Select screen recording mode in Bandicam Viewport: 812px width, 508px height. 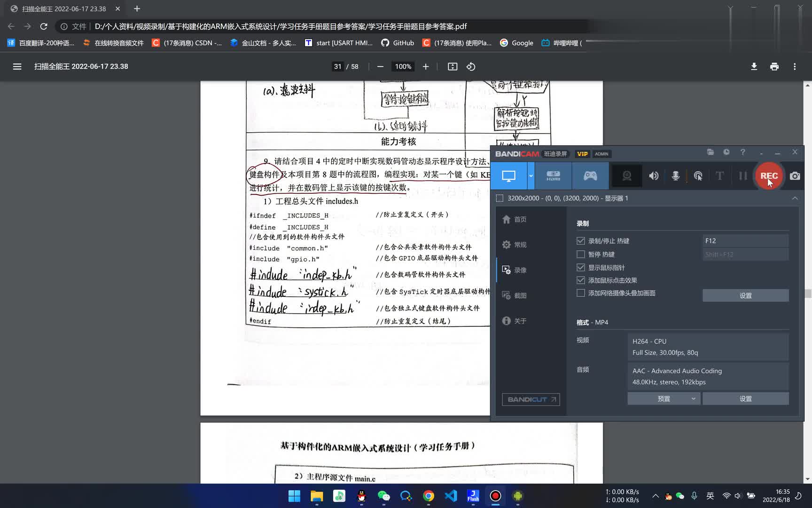pos(508,176)
